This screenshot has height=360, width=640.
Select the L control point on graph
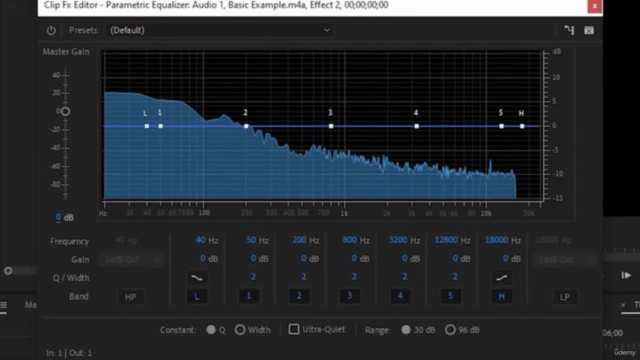click(x=147, y=126)
